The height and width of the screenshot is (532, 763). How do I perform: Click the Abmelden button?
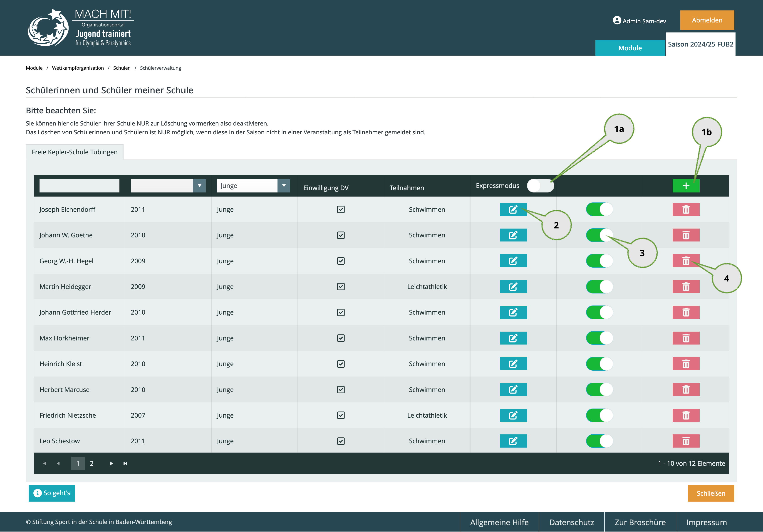click(x=707, y=20)
